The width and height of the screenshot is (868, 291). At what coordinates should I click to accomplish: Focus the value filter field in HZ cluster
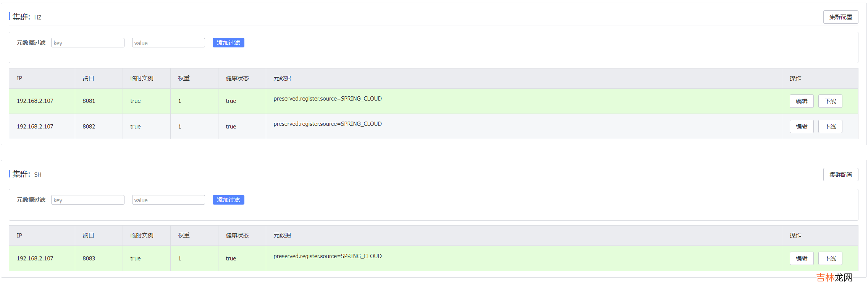pyautogui.click(x=168, y=43)
